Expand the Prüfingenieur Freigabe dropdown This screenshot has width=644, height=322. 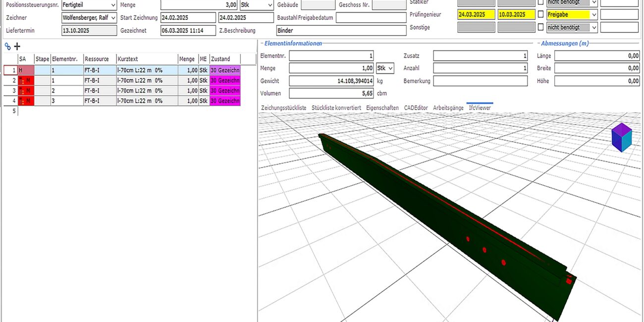pyautogui.click(x=593, y=15)
